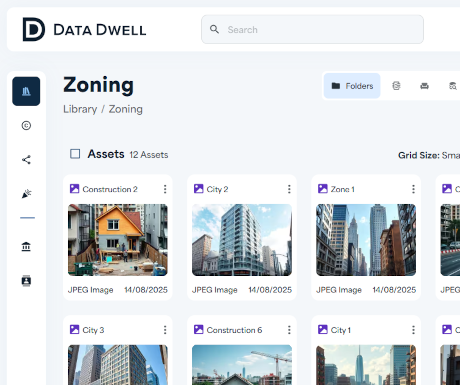The image size is (460, 385).
Task: Click the contact badge icon in sidebar
Action: click(x=26, y=281)
